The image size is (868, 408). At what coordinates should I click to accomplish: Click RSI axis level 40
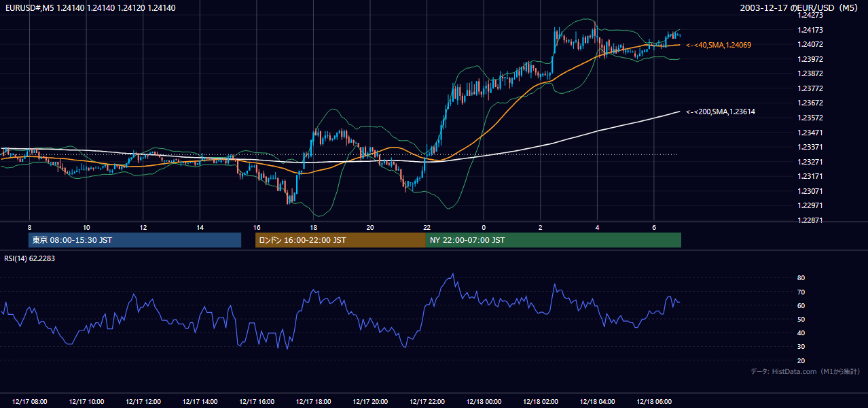(801, 333)
